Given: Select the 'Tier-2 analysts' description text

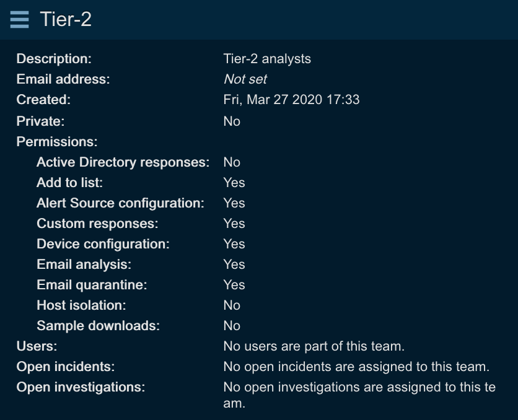Looking at the screenshot, I should pyautogui.click(x=267, y=59).
